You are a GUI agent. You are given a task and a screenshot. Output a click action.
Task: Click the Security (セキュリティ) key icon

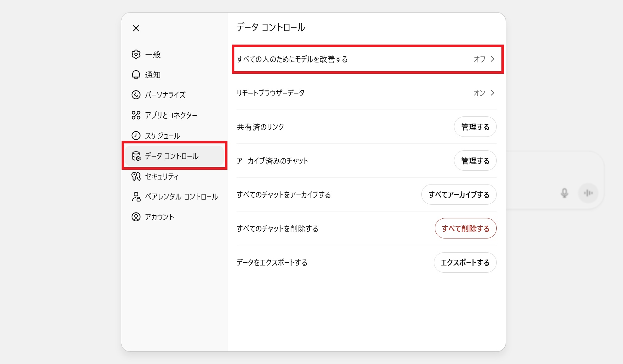click(136, 176)
